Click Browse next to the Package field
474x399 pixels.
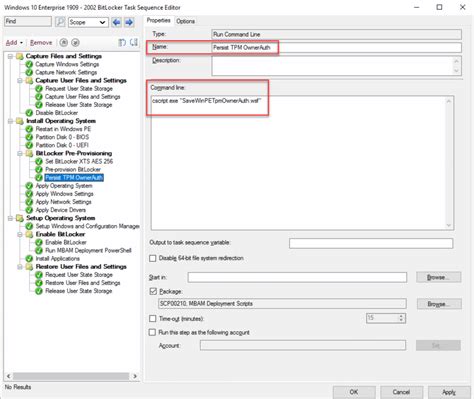pyautogui.click(x=439, y=304)
